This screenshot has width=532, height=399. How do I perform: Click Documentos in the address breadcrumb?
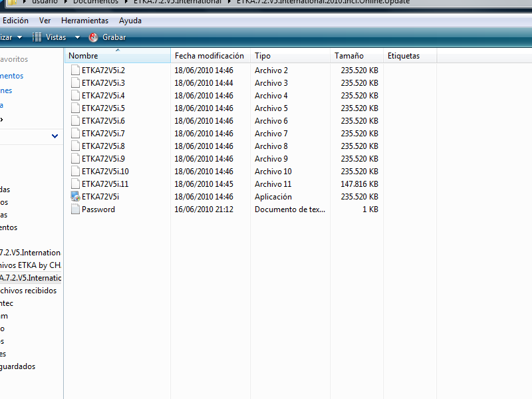[96, 2]
